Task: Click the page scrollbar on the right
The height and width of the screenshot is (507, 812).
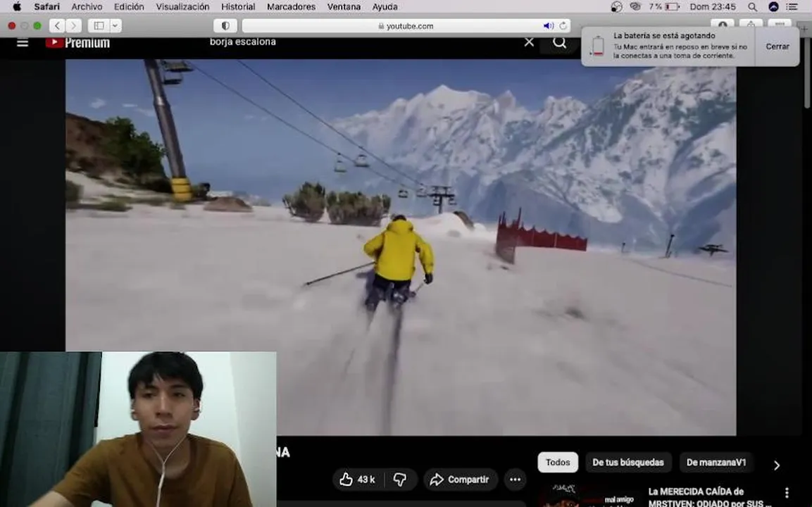Action: [x=808, y=73]
